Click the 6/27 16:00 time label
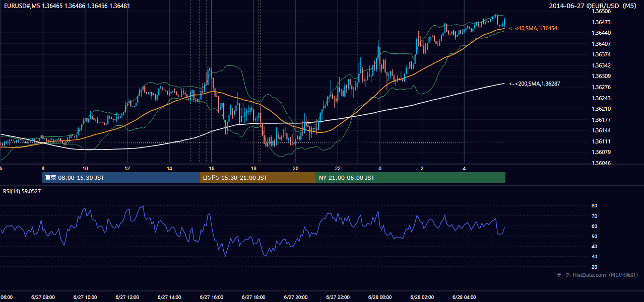 [x=212, y=297]
